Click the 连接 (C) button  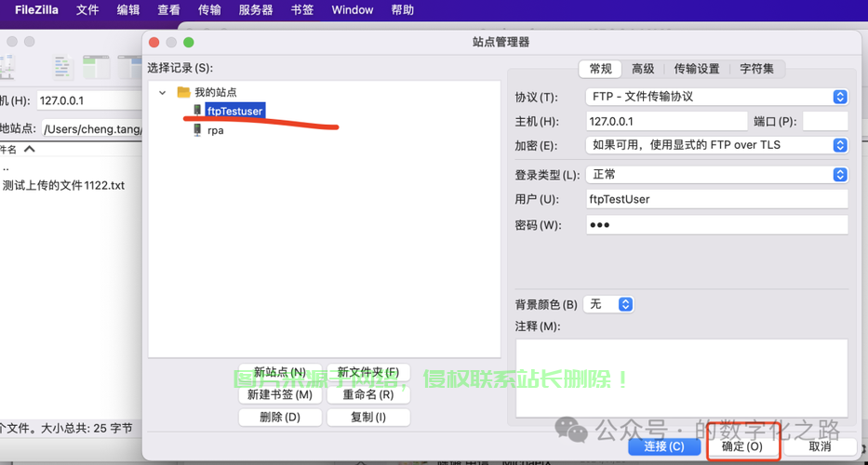tap(664, 446)
